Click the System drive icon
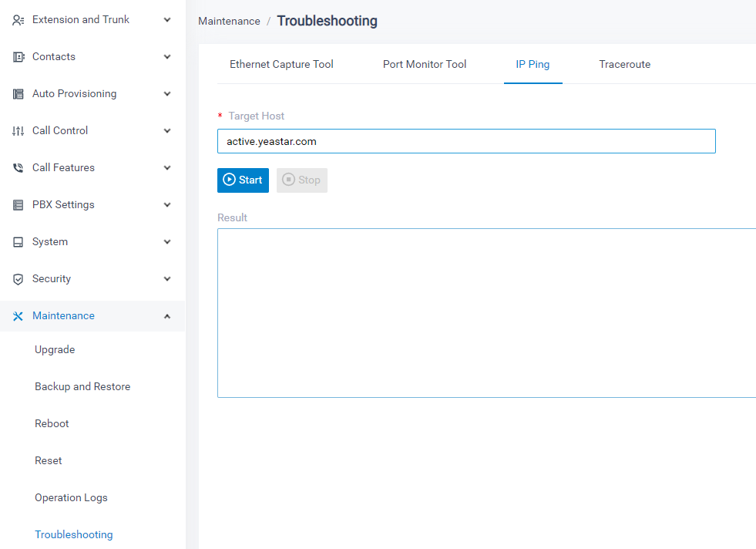Screen dimensions: 756x549 pyautogui.click(x=18, y=242)
